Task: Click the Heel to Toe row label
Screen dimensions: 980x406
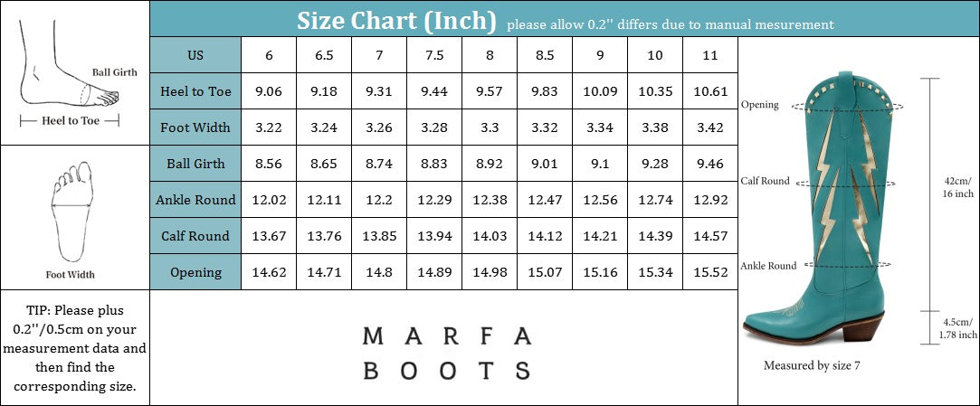Action: 195,91
